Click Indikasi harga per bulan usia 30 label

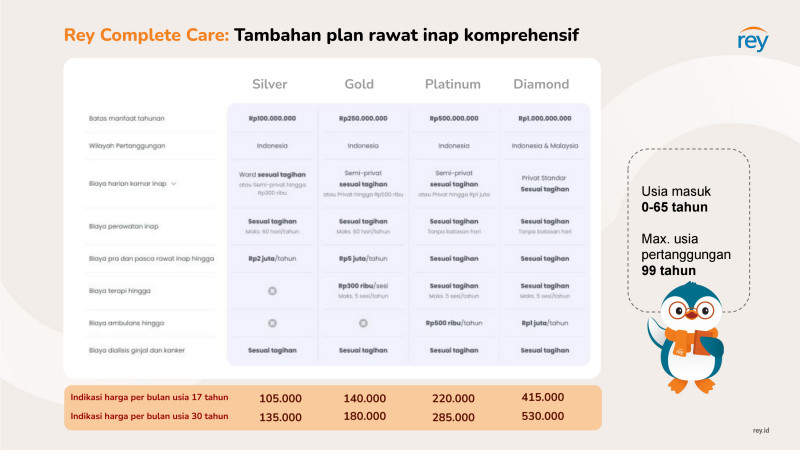point(149,416)
